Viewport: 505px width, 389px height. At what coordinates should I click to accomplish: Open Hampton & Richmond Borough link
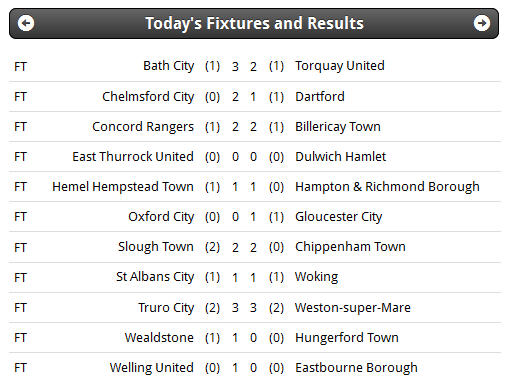(387, 187)
